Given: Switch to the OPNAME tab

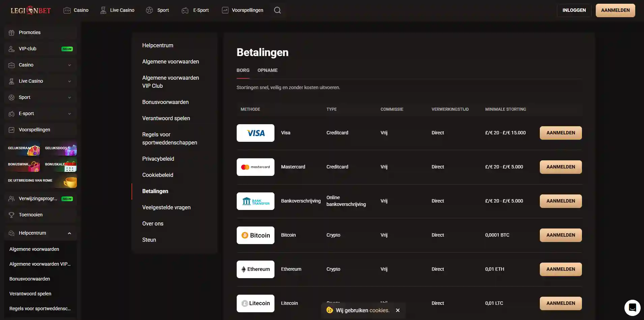Looking at the screenshot, I should click(267, 70).
